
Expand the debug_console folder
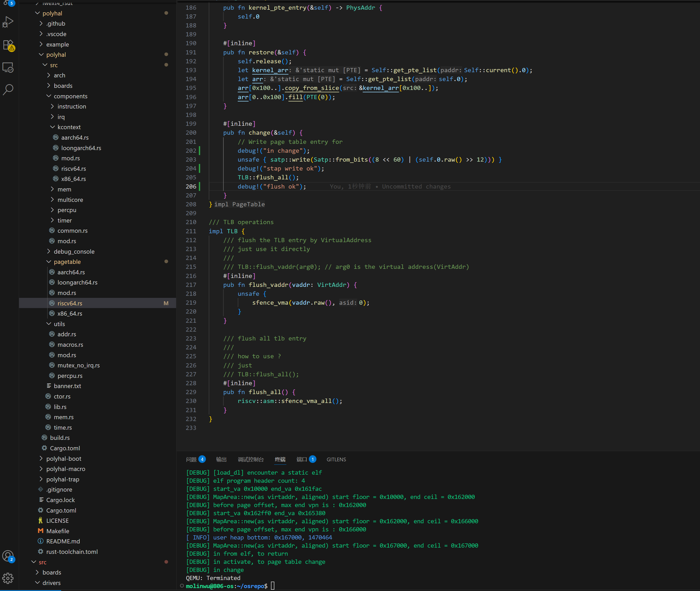(74, 251)
